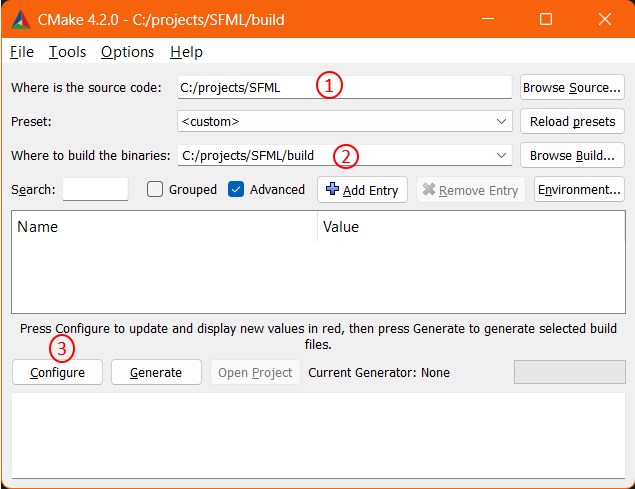Expand the build binaries path dropdown arrow
Image resolution: width=635 pixels, height=489 pixels.
click(x=501, y=156)
